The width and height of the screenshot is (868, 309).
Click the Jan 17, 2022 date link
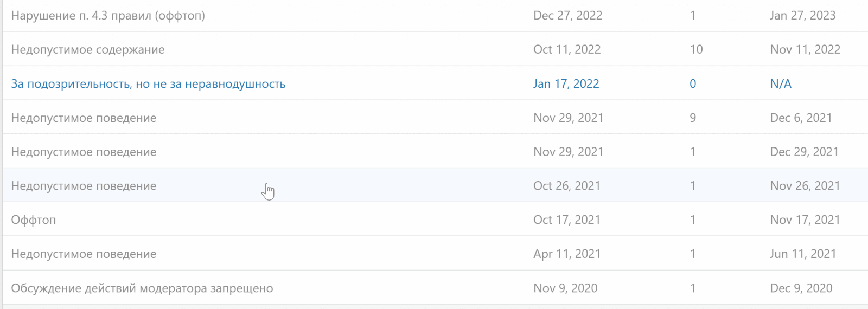pos(566,84)
